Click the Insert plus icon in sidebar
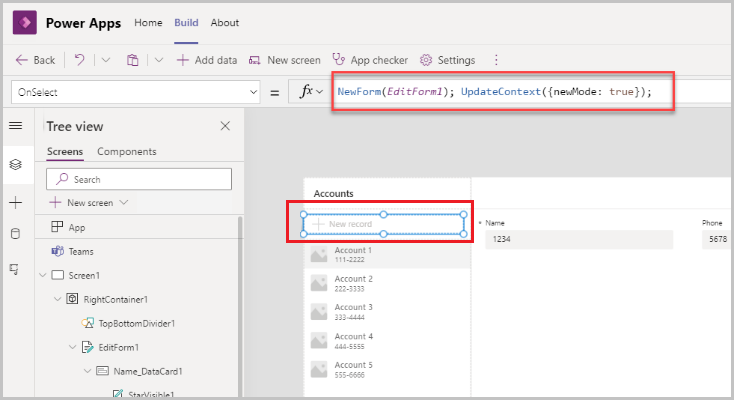Image resolution: width=734 pixels, height=400 pixels. tap(15, 202)
